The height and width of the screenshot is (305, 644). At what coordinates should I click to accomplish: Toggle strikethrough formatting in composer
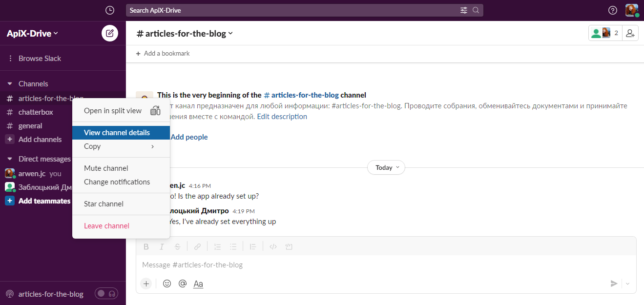(177, 246)
